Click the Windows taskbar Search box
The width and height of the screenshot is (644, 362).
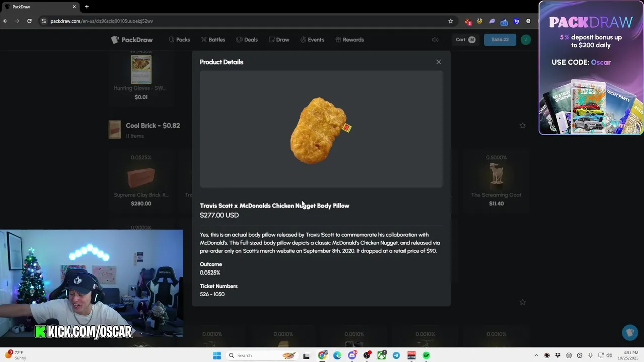click(x=262, y=355)
